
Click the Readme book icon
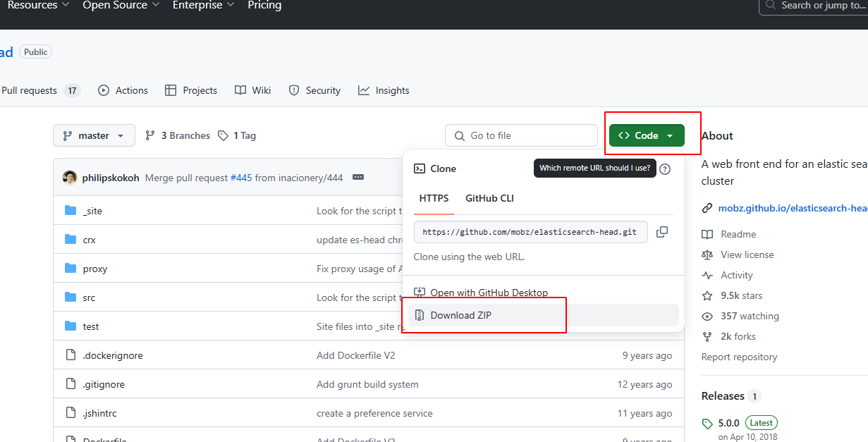click(x=707, y=234)
